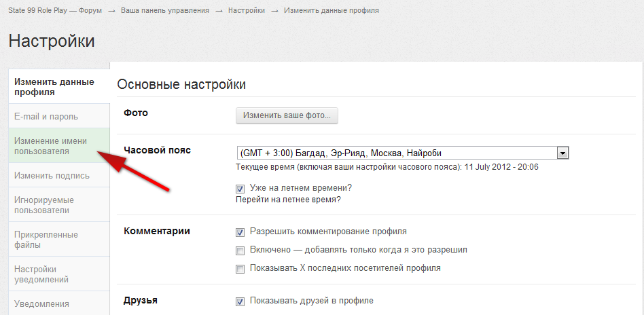The width and height of the screenshot is (644, 315).
Task: Open the State 99 Role Play — Форум breadcrumb
Action: pyautogui.click(x=55, y=10)
